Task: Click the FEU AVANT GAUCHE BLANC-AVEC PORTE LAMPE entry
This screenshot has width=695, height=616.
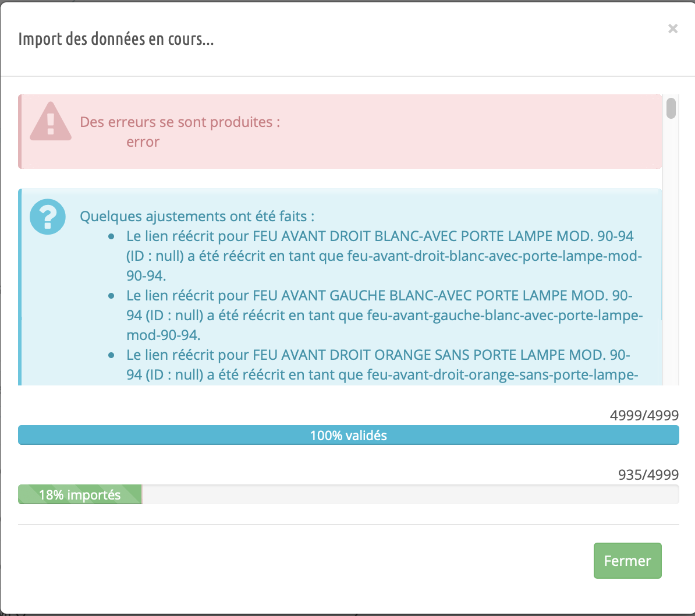Action: click(384, 316)
